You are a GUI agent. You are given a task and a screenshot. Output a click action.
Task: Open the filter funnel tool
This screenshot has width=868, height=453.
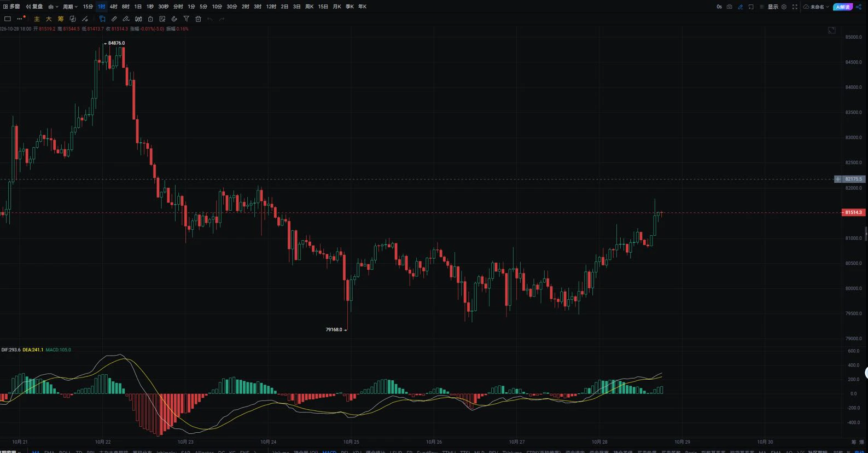(186, 19)
